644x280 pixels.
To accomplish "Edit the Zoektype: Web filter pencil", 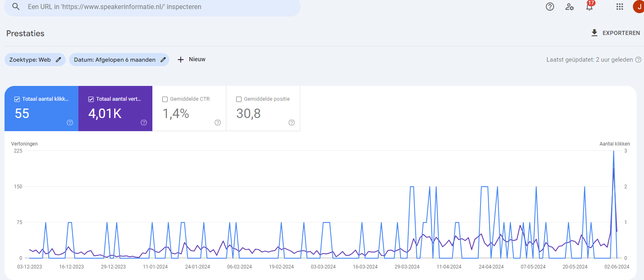I will pyautogui.click(x=58, y=60).
